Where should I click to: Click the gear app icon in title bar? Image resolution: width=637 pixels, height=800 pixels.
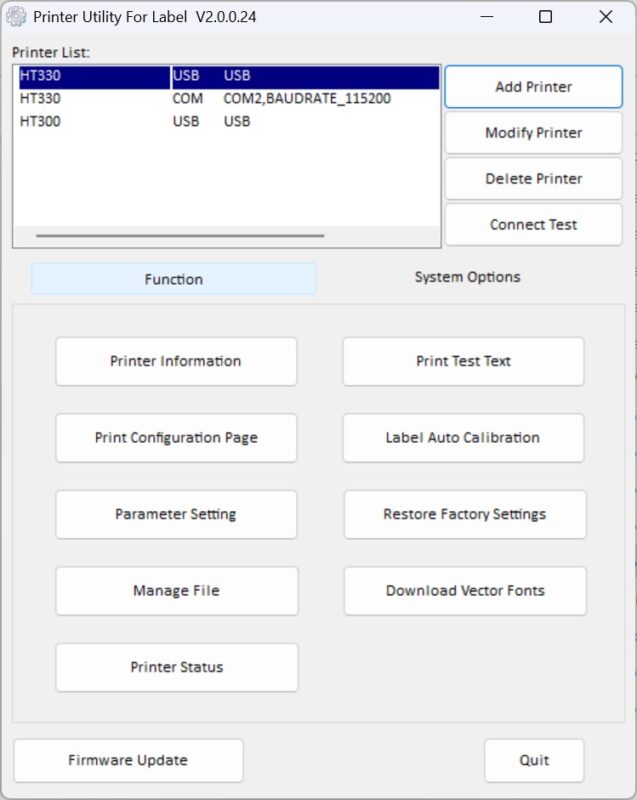[16, 17]
